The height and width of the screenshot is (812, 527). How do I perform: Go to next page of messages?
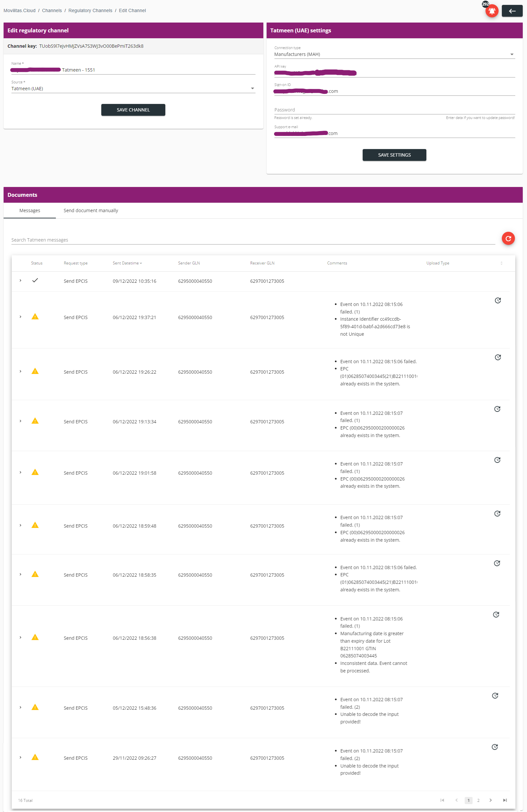tap(490, 800)
